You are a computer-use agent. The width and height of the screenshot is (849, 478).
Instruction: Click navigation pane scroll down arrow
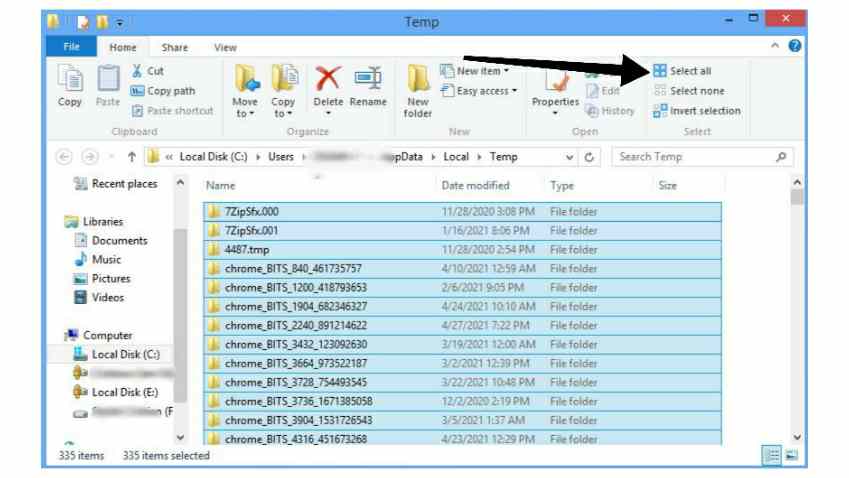[180, 437]
